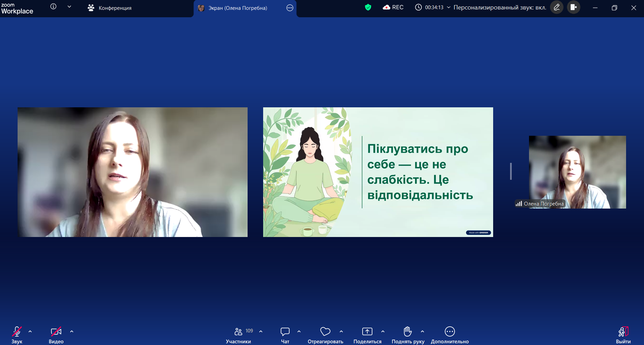644x345 pixels.
Task: Click the Отреагировать heart reaction icon
Action: coord(325,331)
